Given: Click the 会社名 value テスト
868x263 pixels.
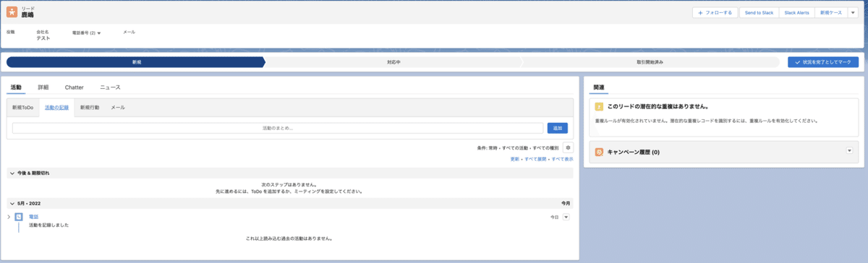Looking at the screenshot, I should (x=43, y=38).
